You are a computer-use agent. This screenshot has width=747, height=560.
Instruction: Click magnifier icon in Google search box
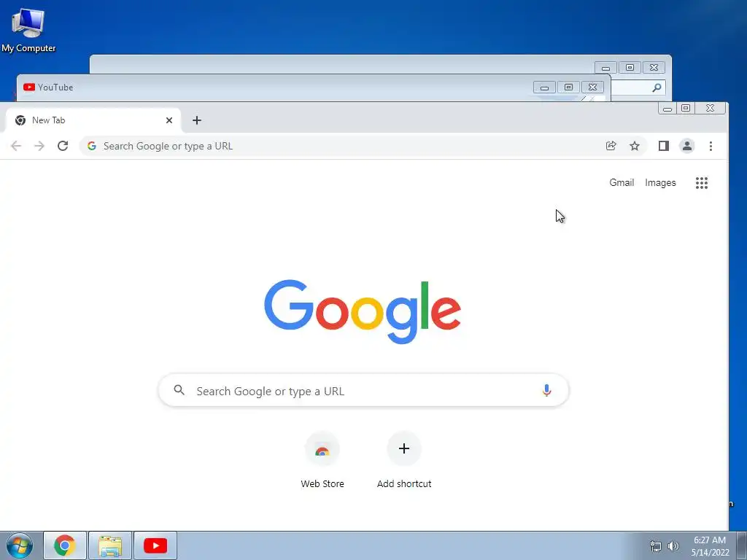point(179,391)
